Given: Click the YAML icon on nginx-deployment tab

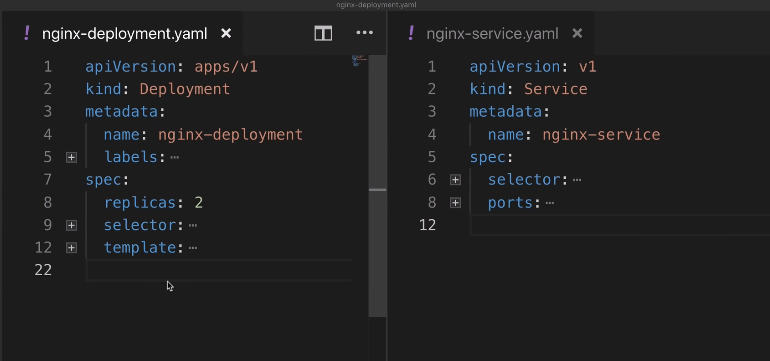Looking at the screenshot, I should pyautogui.click(x=27, y=33).
